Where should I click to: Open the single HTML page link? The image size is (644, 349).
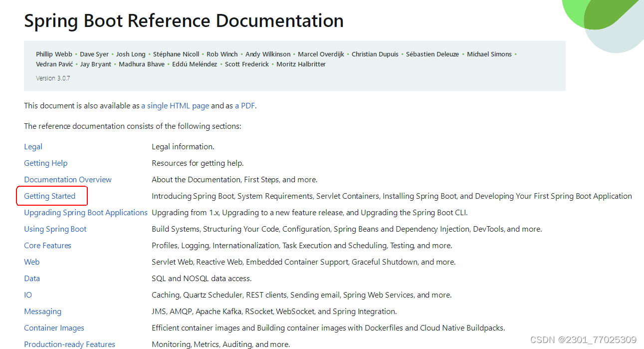click(175, 106)
